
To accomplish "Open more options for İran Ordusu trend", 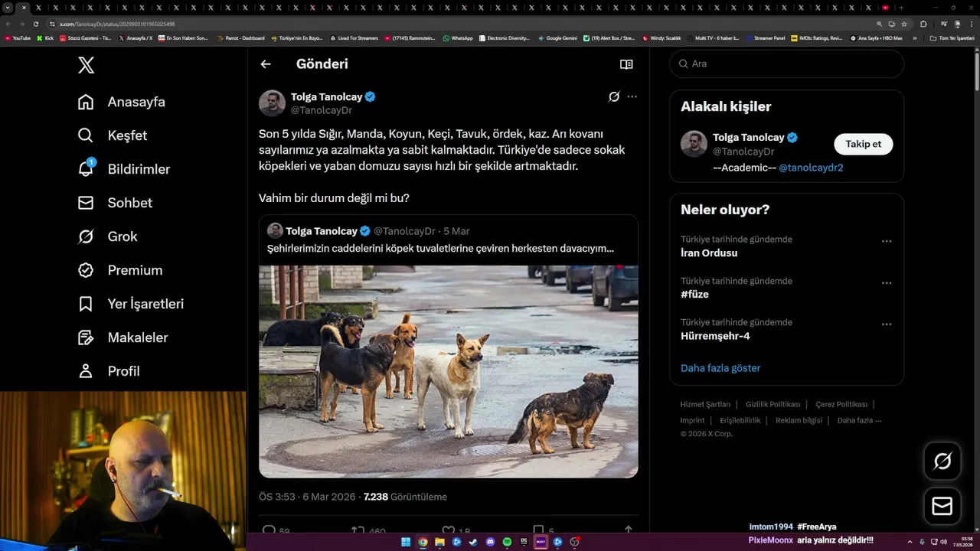I will tap(887, 241).
